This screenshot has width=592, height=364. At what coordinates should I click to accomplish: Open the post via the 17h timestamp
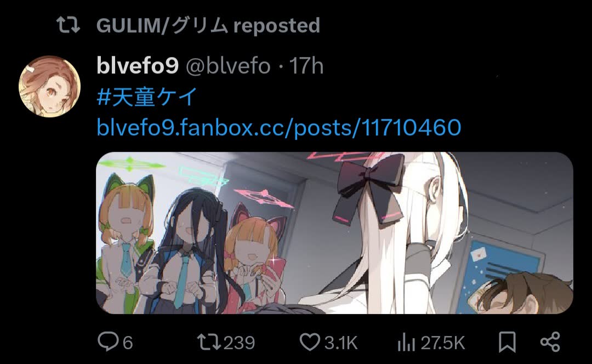[306, 66]
